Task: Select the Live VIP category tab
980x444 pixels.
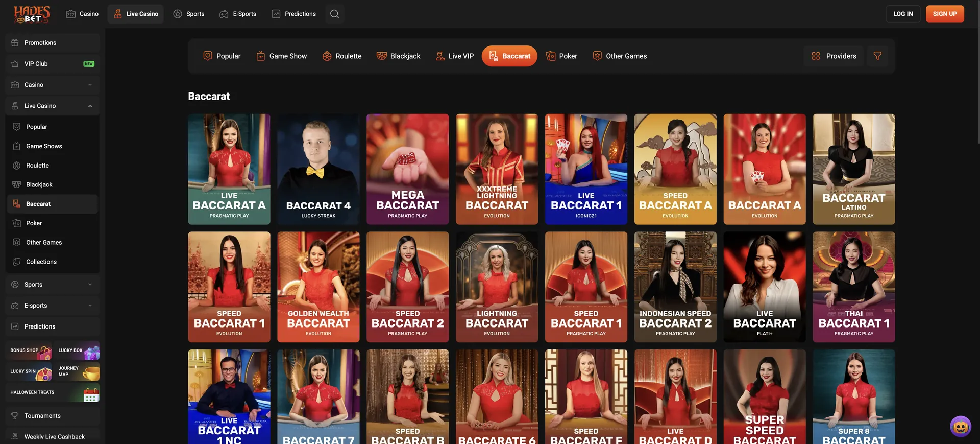Action: 454,56
